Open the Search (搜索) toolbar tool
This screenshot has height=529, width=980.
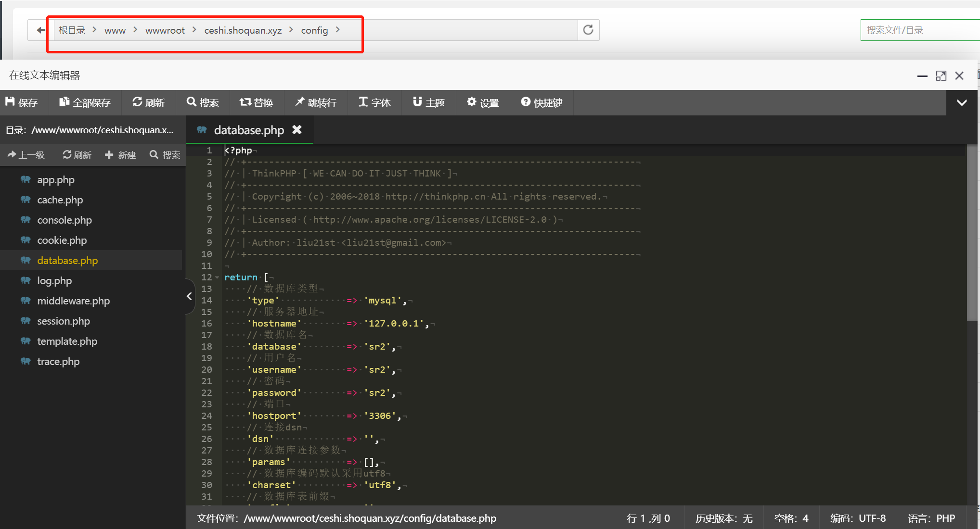[x=203, y=102]
